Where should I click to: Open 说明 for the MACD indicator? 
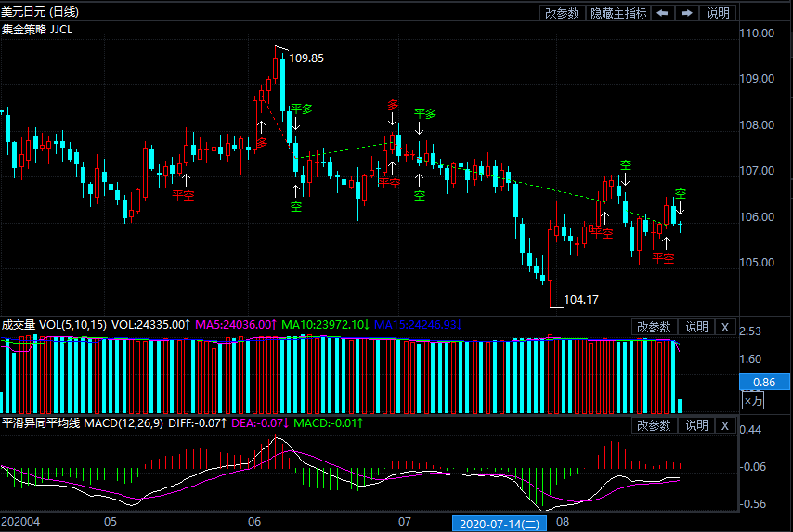click(696, 425)
